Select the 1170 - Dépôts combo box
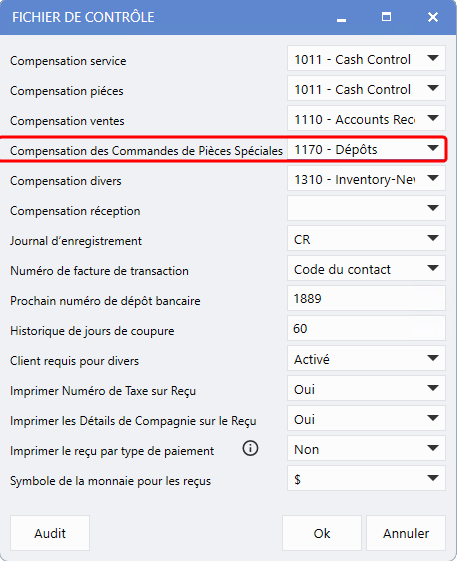 (366, 148)
